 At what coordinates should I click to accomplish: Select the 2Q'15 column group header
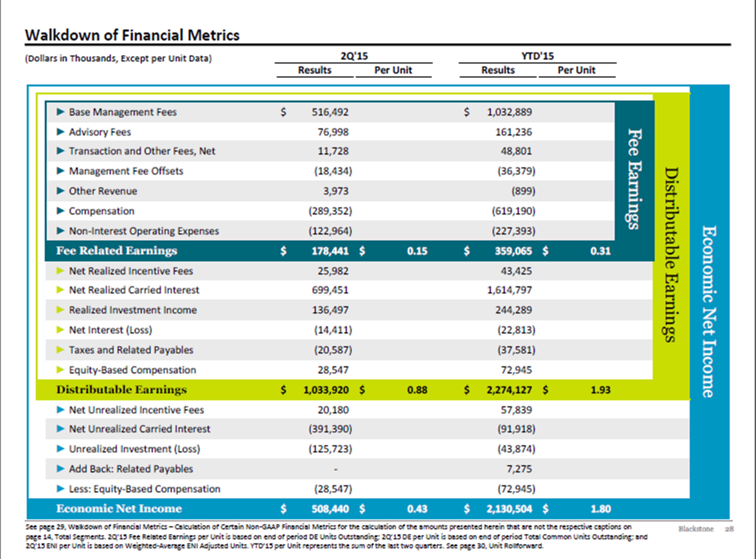pyautogui.click(x=354, y=56)
